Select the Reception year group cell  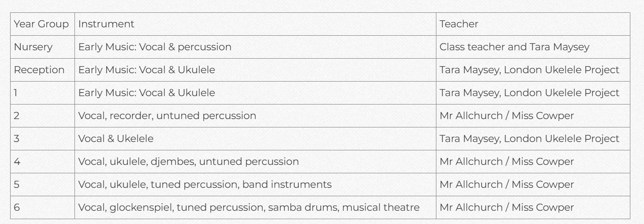(x=42, y=70)
